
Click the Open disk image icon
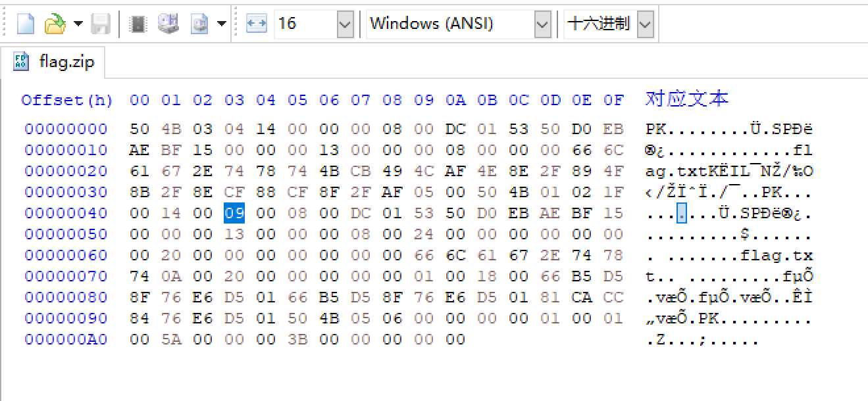coord(199,24)
